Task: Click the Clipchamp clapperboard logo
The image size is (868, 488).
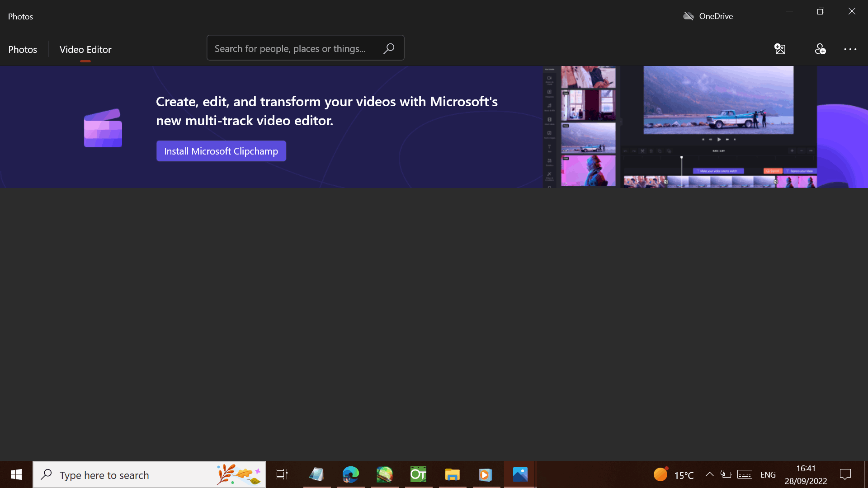Action: pyautogui.click(x=103, y=128)
